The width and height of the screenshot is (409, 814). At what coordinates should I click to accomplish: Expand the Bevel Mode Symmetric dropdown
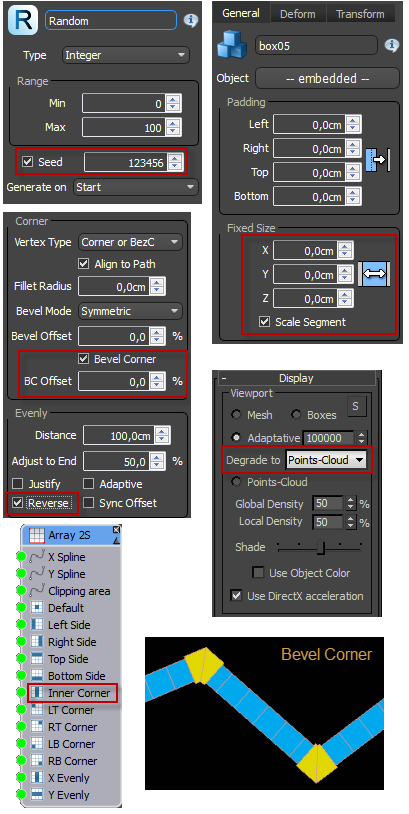[x=130, y=311]
